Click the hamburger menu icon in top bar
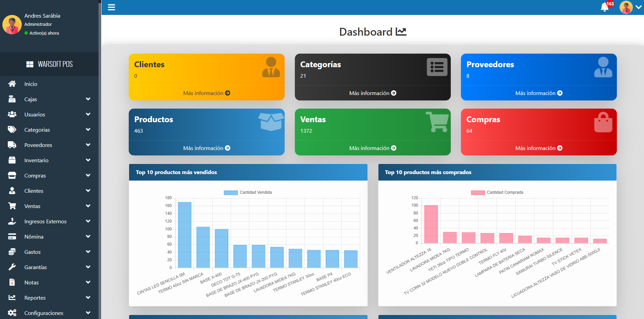 [x=111, y=7]
